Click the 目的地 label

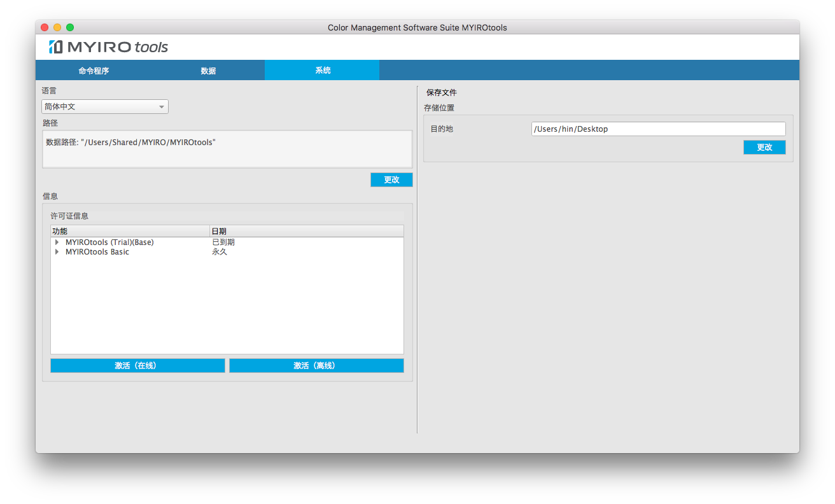click(442, 129)
